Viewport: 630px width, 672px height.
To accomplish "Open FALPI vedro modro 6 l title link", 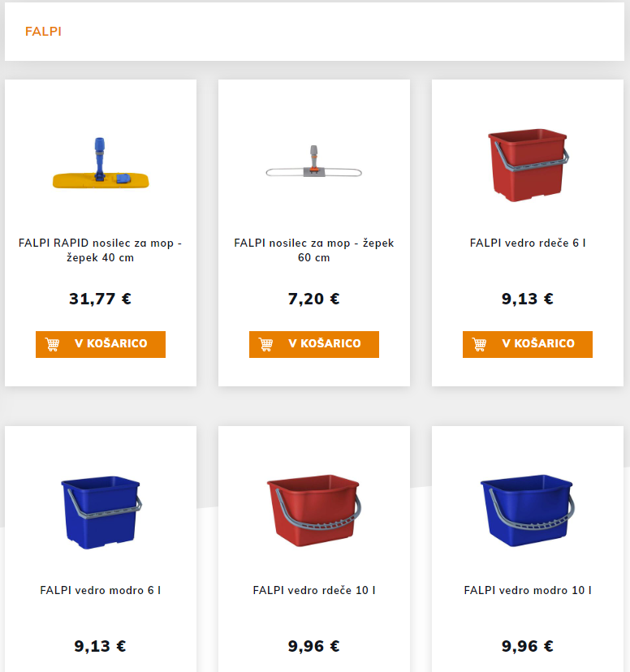I will tap(101, 590).
